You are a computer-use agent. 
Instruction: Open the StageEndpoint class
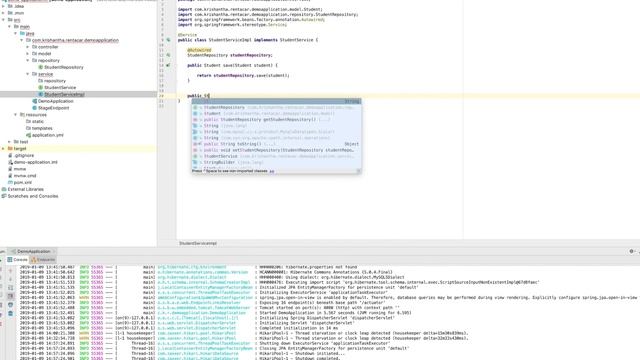click(x=53, y=108)
